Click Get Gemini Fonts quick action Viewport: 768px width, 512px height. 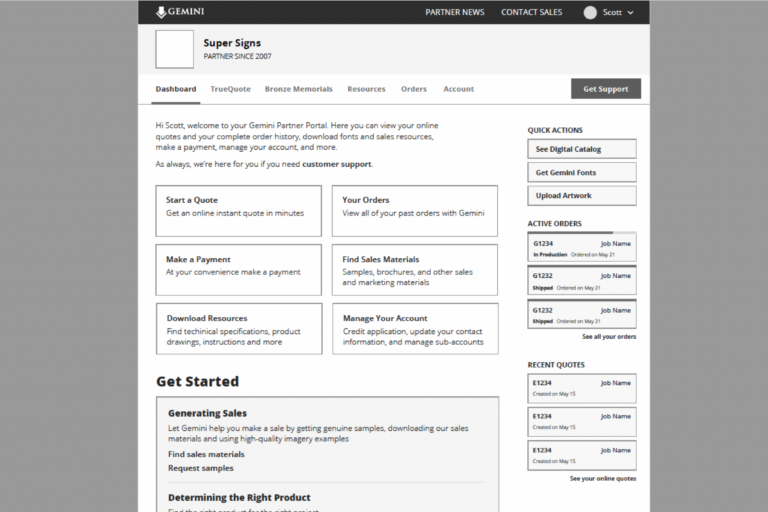click(x=582, y=172)
